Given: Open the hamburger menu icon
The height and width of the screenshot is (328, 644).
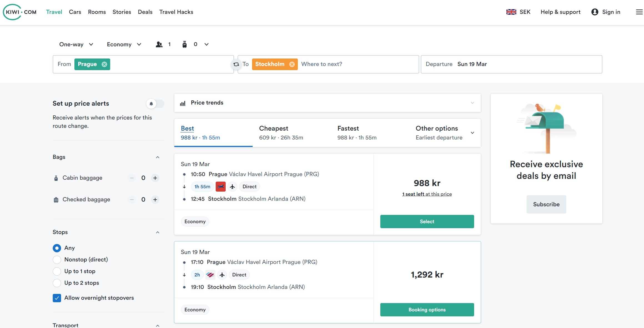Looking at the screenshot, I should tap(639, 12).
